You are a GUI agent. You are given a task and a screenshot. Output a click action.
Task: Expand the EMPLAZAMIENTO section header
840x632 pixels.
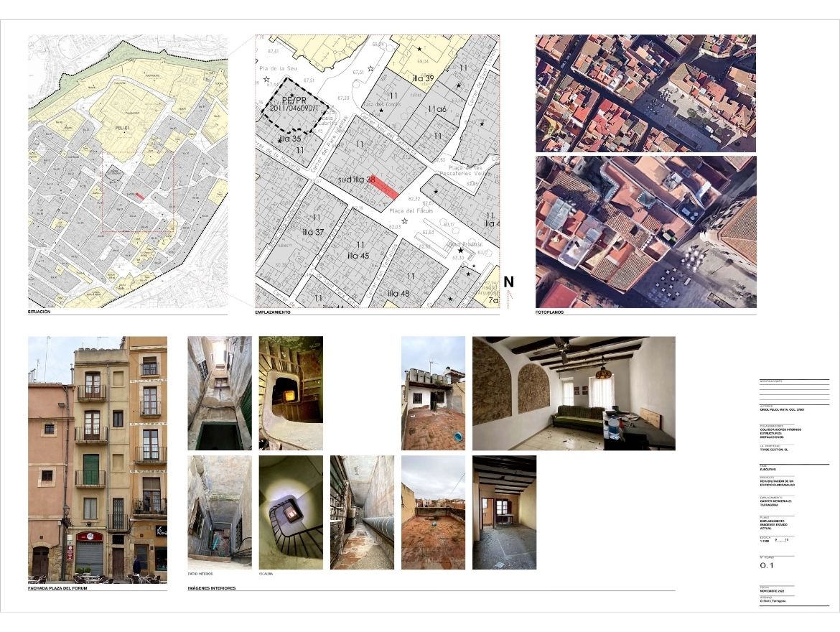[271, 312]
